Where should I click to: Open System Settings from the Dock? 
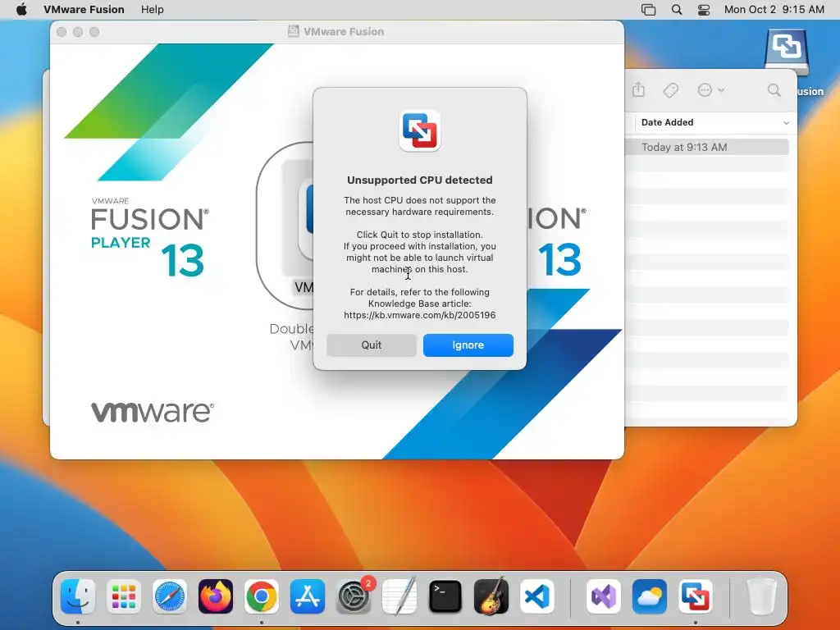coord(354,596)
